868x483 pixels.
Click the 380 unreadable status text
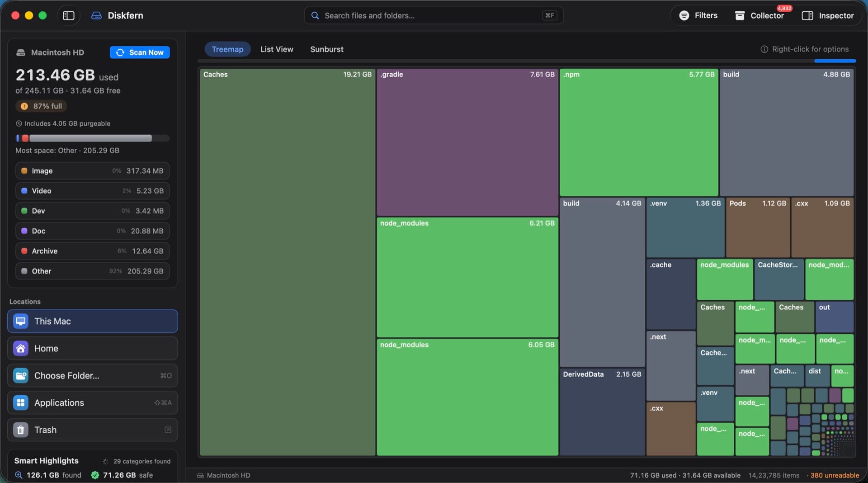[835, 475]
